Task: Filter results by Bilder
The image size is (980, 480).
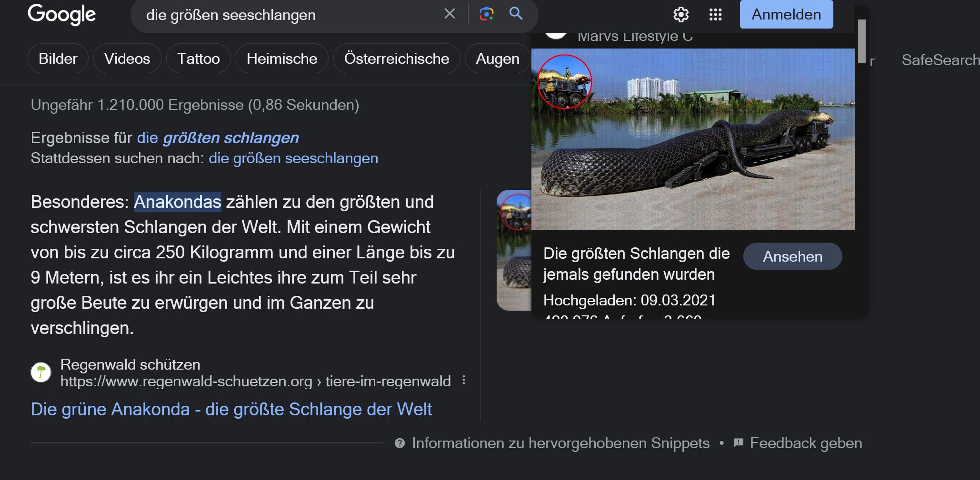Action: pyautogui.click(x=58, y=59)
